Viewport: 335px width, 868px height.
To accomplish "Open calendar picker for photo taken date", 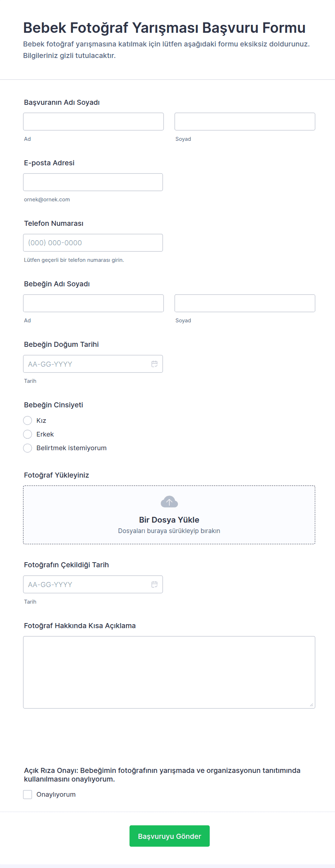I will pos(155,585).
